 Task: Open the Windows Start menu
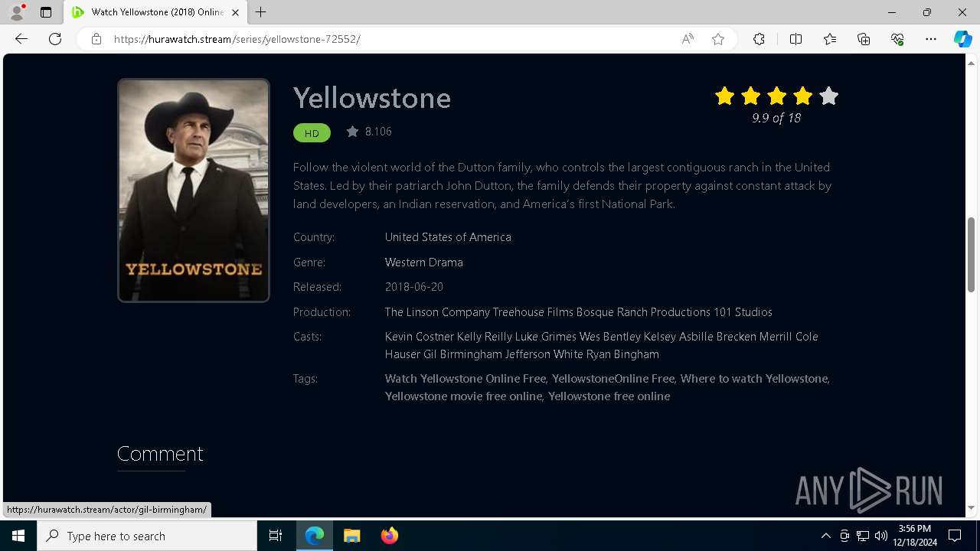coord(18,536)
